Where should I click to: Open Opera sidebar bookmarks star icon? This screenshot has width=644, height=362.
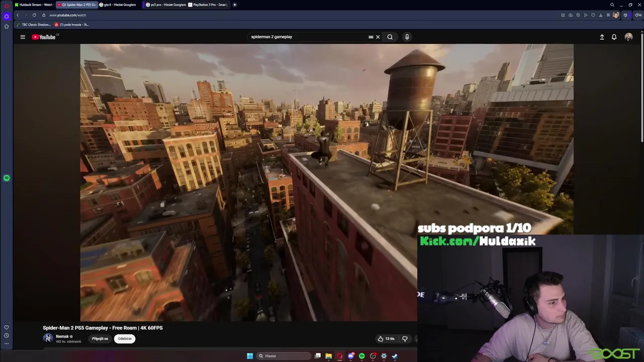[x=7, y=26]
